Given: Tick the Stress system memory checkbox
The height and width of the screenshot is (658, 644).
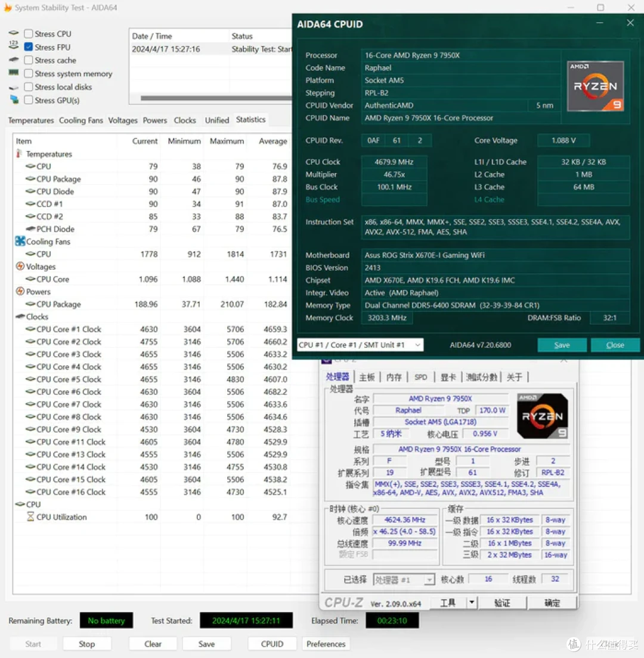Looking at the screenshot, I should (x=29, y=73).
